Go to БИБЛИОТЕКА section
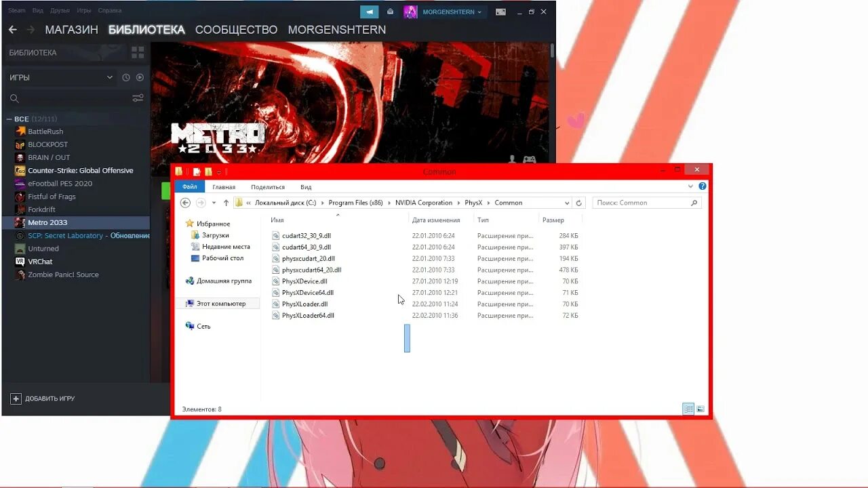 point(146,30)
